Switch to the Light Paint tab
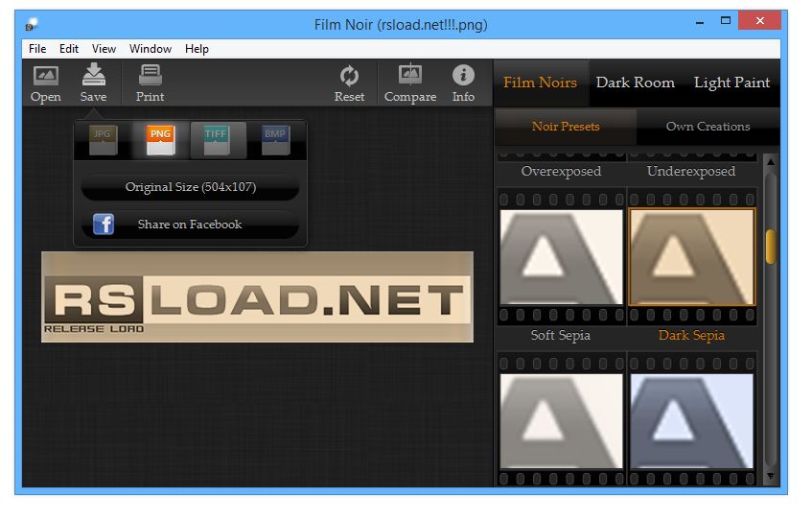This screenshot has height=520, width=812. [x=731, y=83]
